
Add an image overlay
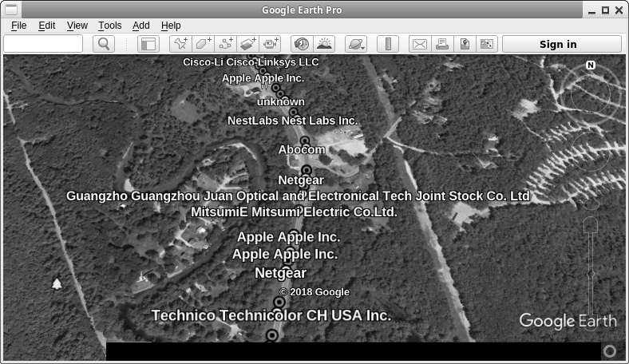pyautogui.click(x=248, y=44)
